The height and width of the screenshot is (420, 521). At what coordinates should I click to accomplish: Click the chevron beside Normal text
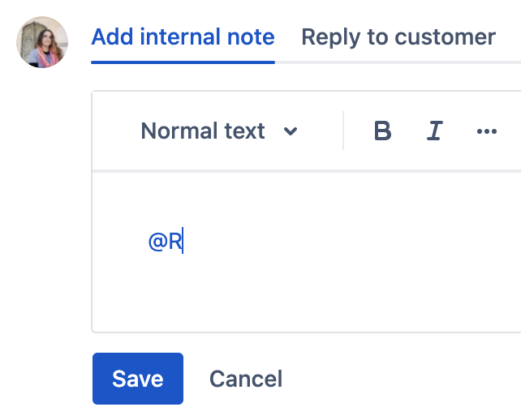pyautogui.click(x=291, y=131)
